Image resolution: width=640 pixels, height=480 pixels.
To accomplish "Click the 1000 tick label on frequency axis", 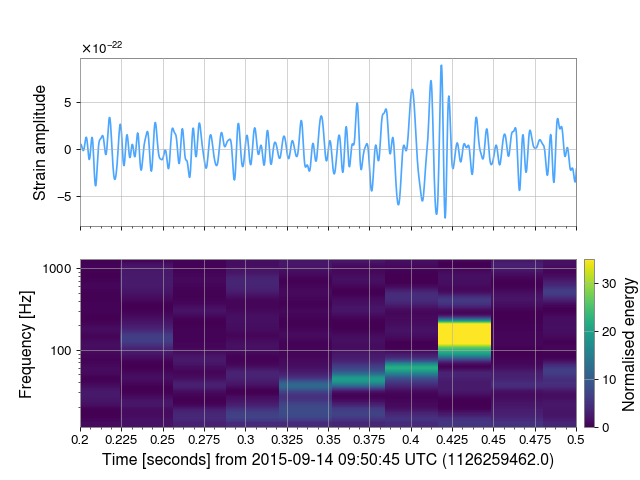I will pos(58,269).
